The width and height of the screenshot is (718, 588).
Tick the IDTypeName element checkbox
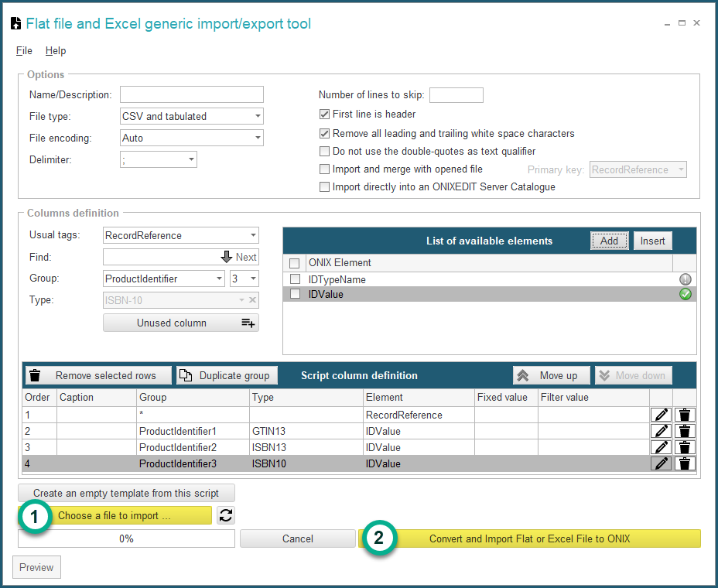click(x=295, y=279)
